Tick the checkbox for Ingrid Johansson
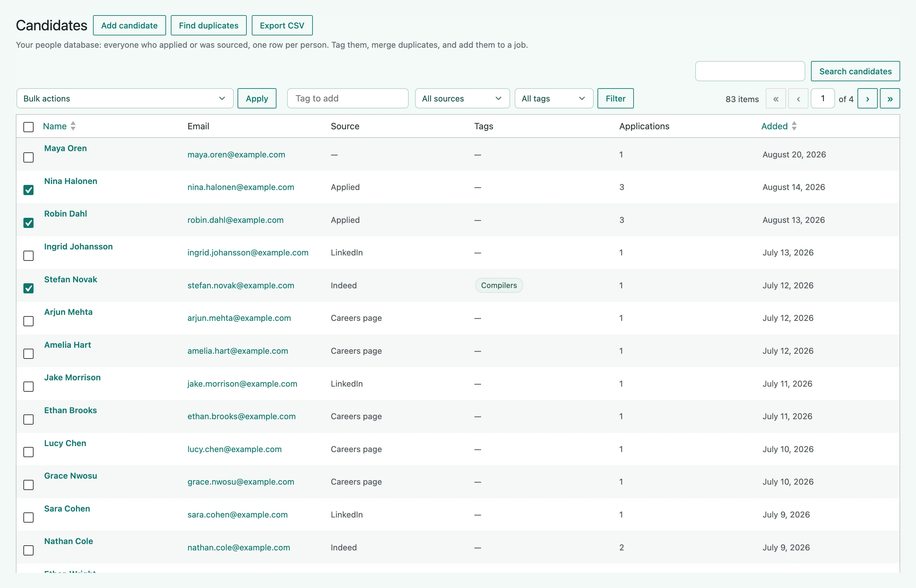 tap(29, 256)
